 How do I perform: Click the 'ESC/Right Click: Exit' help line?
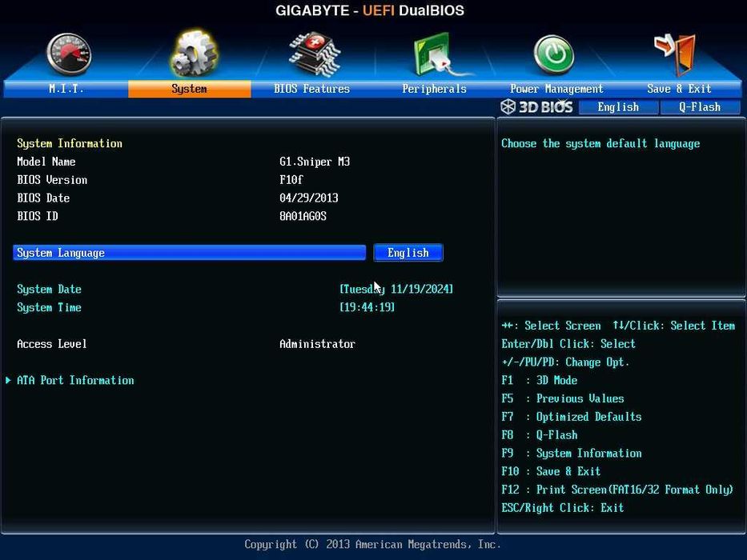click(563, 508)
